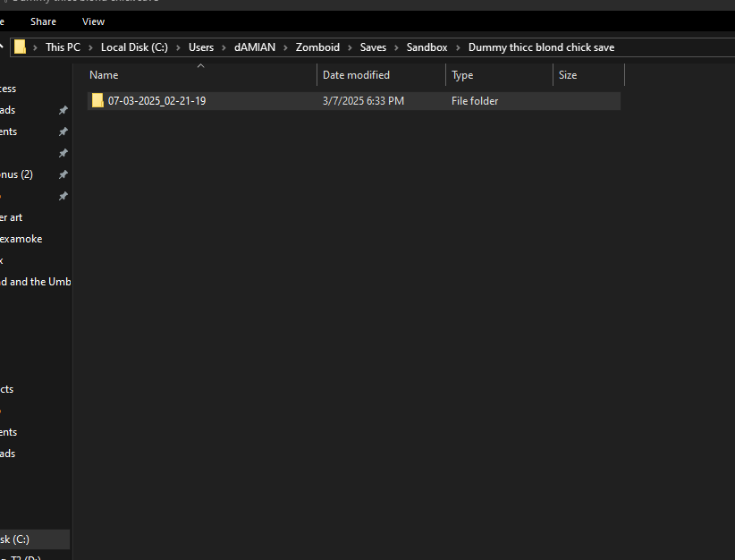Navigate to Zomboid folder in path
This screenshot has height=560, width=735.
[317, 47]
